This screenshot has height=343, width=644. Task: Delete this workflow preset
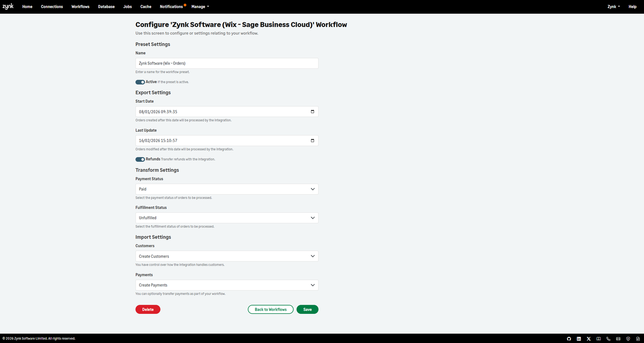click(x=148, y=309)
